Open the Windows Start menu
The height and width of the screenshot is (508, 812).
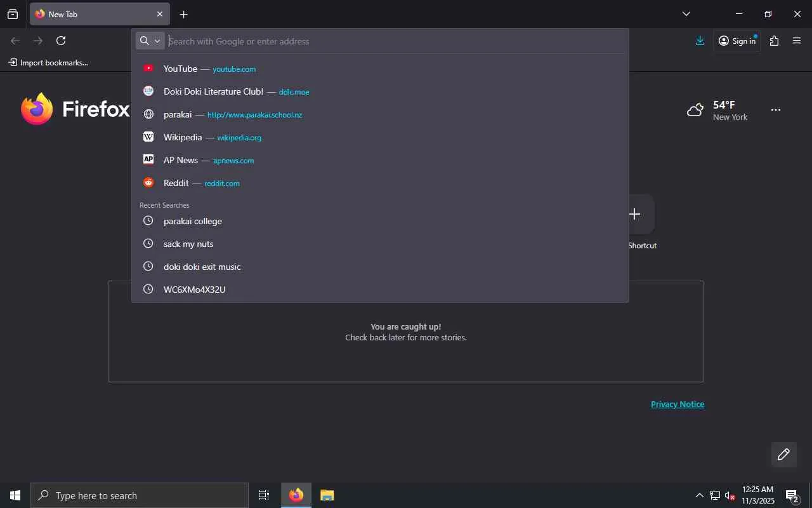[15, 495]
